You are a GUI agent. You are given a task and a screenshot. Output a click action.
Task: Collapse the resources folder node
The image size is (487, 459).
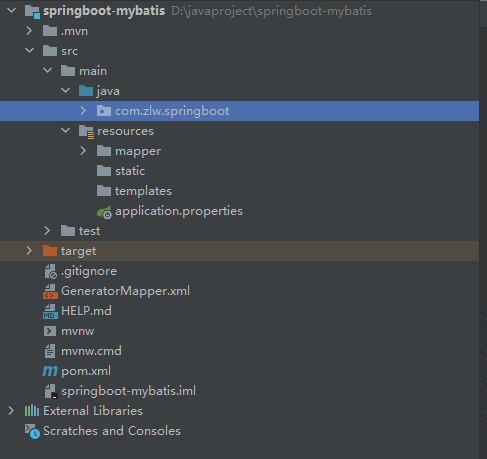[x=65, y=131]
